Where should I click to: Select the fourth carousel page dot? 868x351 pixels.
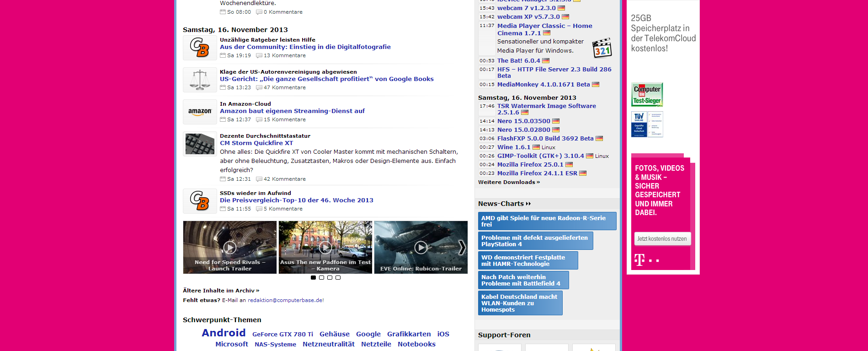coord(338,278)
